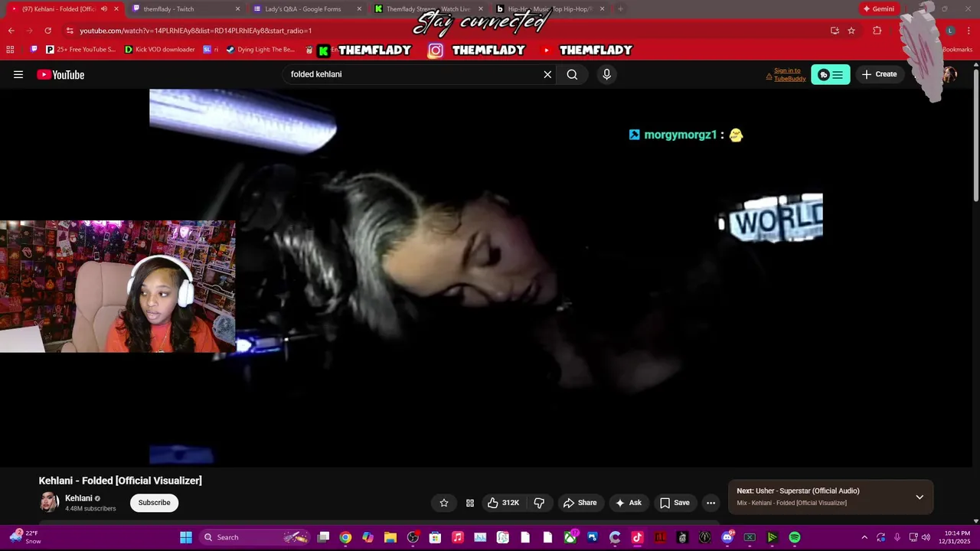Open the Chrome extensions puzzle icon

pyautogui.click(x=877, y=31)
